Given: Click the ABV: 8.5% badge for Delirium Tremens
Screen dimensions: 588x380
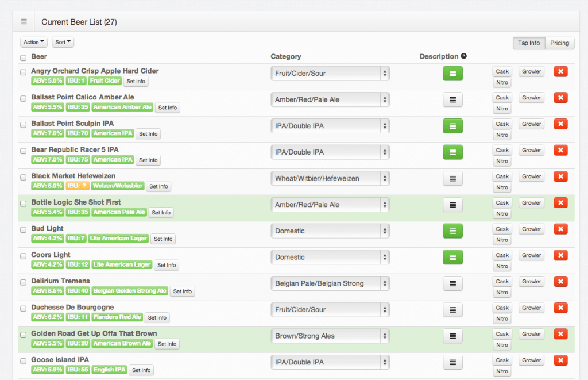Looking at the screenshot, I should point(47,291).
